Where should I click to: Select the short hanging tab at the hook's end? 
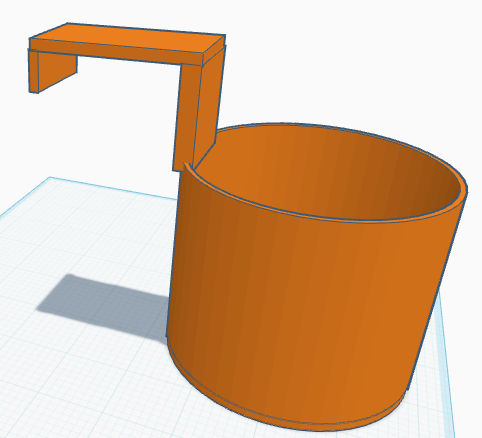click(x=52, y=72)
